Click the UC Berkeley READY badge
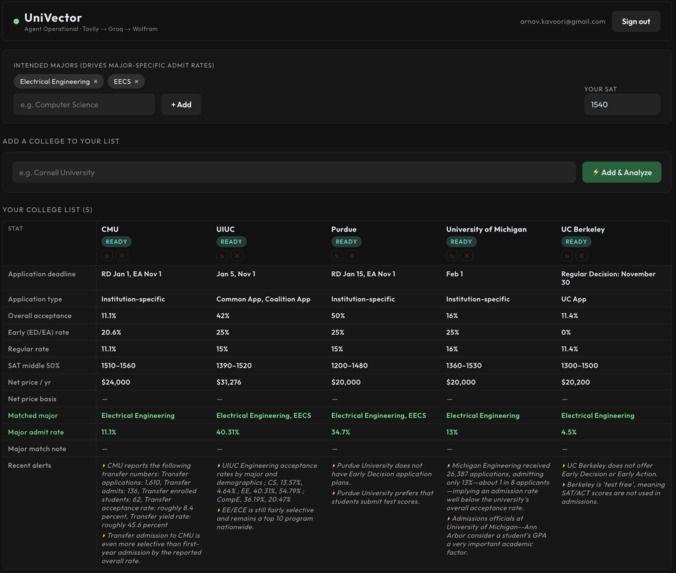Image resolution: width=676 pixels, height=573 pixels. (576, 242)
